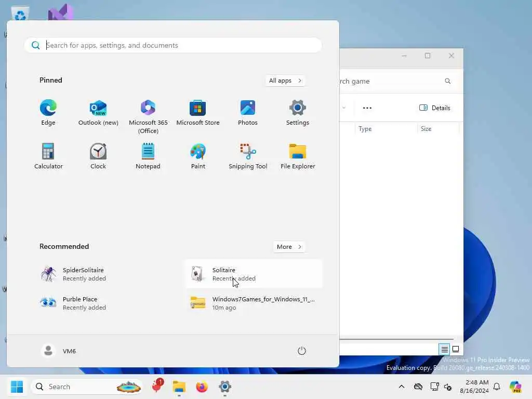This screenshot has height=399, width=532.
Task: Open Settings from the taskbar
Action: pyautogui.click(x=224, y=387)
